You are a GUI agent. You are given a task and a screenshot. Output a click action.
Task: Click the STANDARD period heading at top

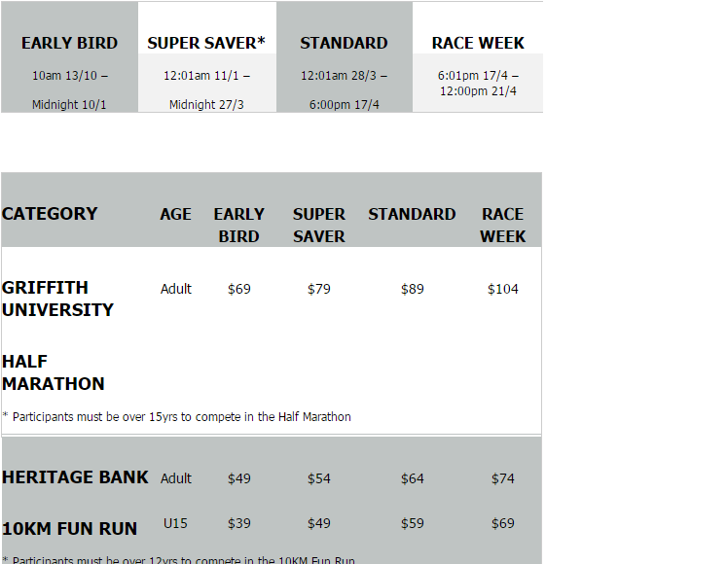pyautogui.click(x=344, y=43)
